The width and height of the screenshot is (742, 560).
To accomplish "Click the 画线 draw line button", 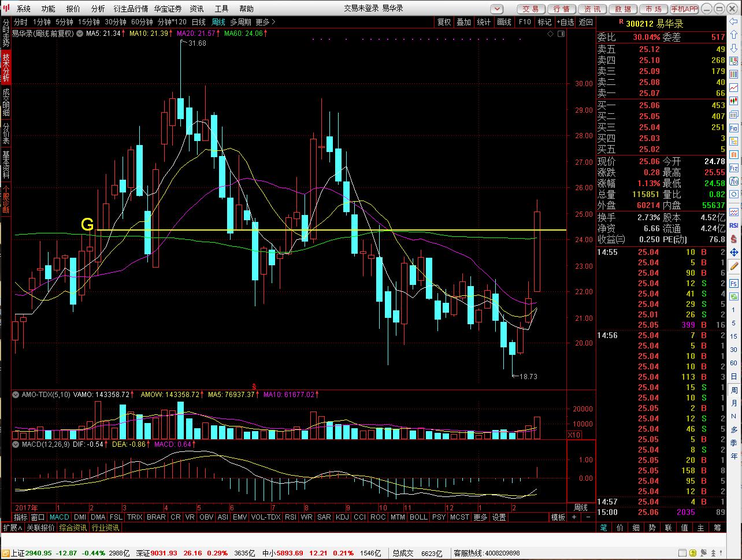I will tap(504, 22).
